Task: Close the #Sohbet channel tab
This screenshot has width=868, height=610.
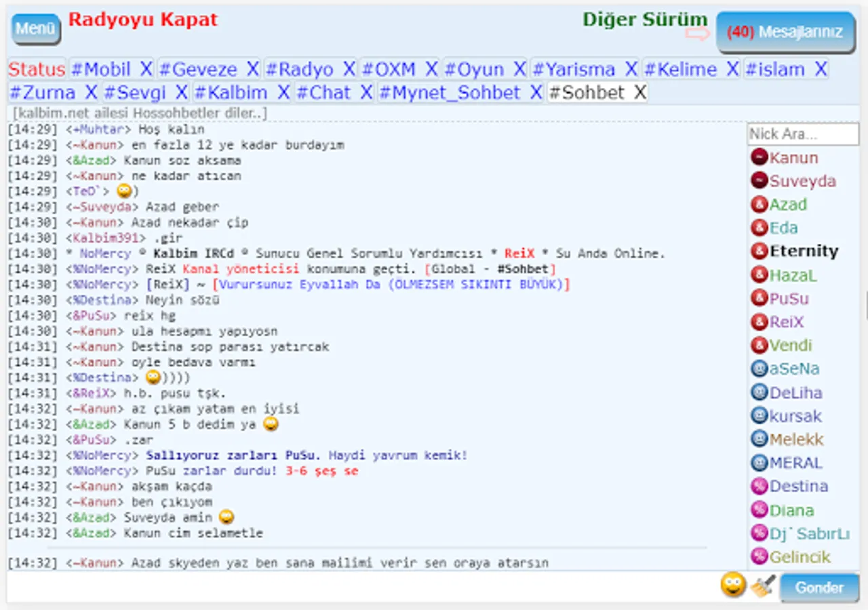Action: click(639, 92)
